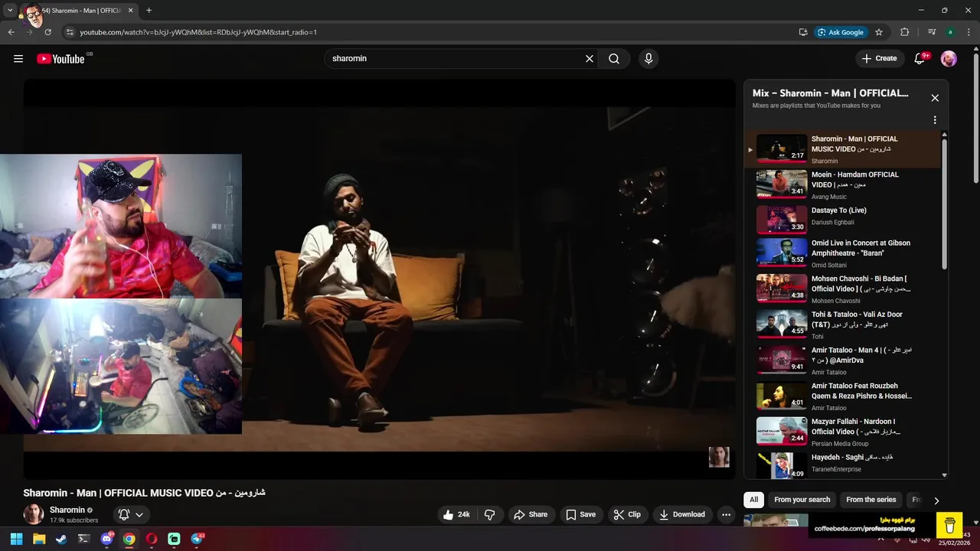Open Sharomin channel avatar below the video
Screen dimensions: 980x551
tap(34, 514)
